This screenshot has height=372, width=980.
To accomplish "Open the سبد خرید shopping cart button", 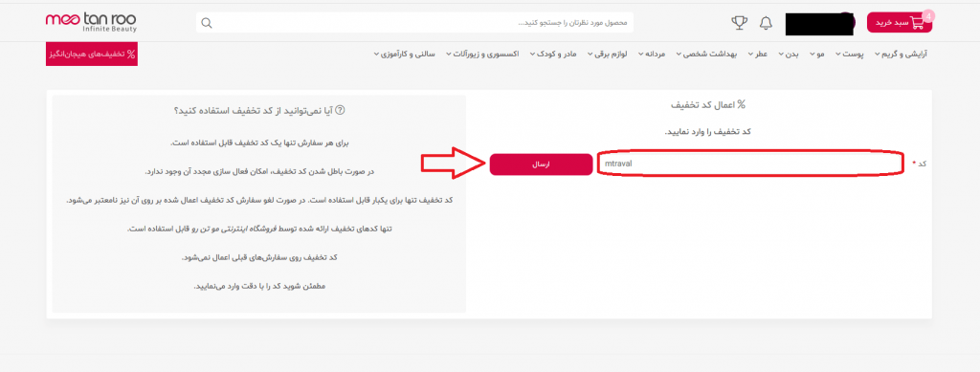I will pos(899,22).
